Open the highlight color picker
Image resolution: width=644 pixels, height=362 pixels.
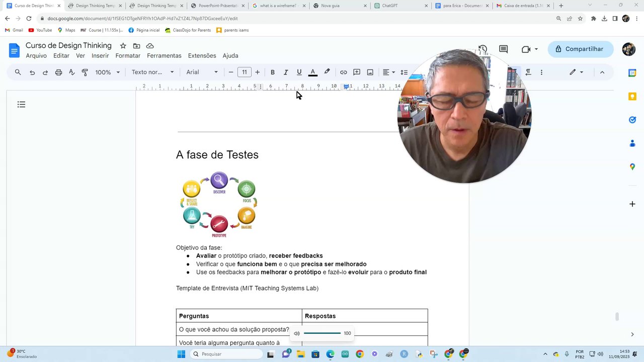pos(327,72)
